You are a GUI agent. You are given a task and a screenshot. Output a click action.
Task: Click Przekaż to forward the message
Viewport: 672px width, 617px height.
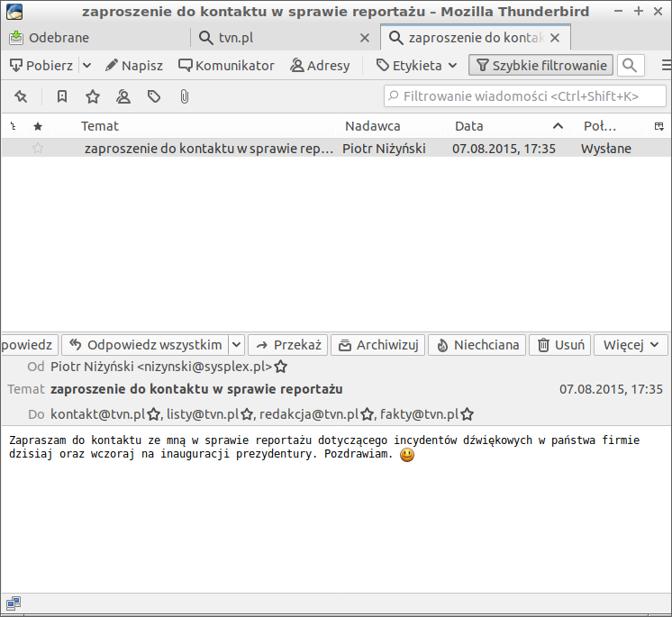[288, 345]
